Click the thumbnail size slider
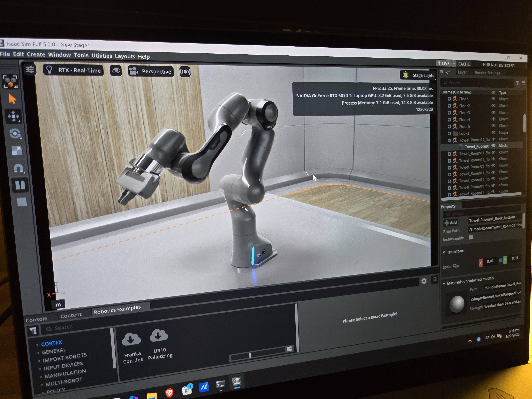Viewport: 532px width, 399px height. [250, 355]
